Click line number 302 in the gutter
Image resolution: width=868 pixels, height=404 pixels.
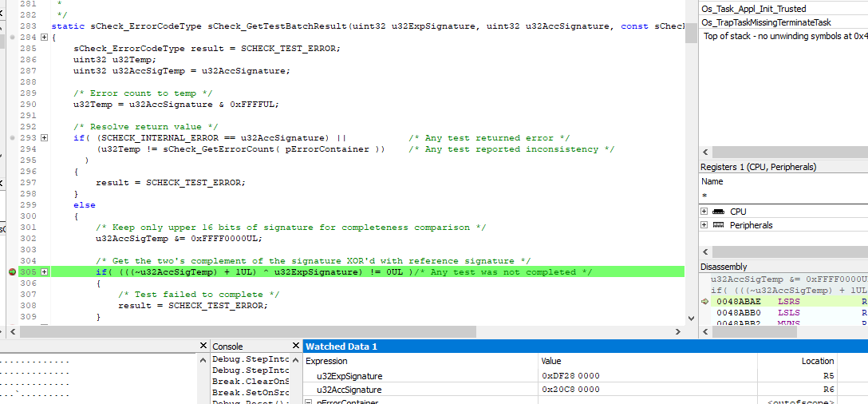click(x=28, y=238)
